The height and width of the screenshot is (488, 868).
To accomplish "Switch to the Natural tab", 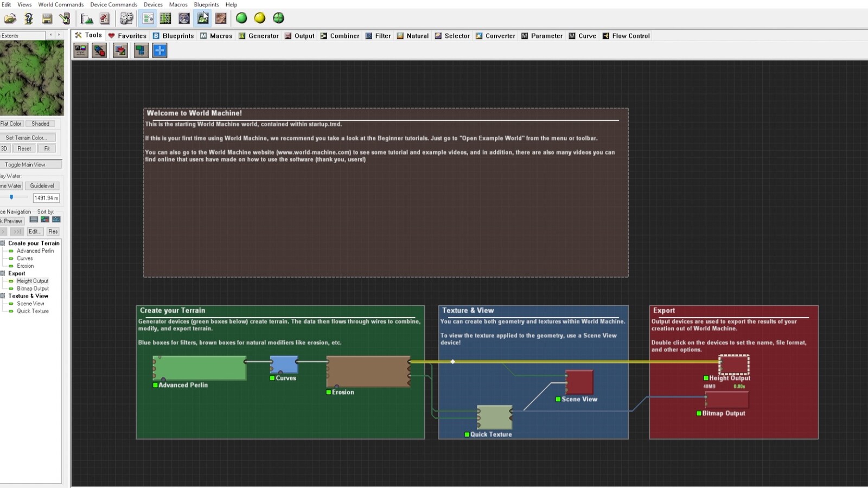I will tap(412, 36).
